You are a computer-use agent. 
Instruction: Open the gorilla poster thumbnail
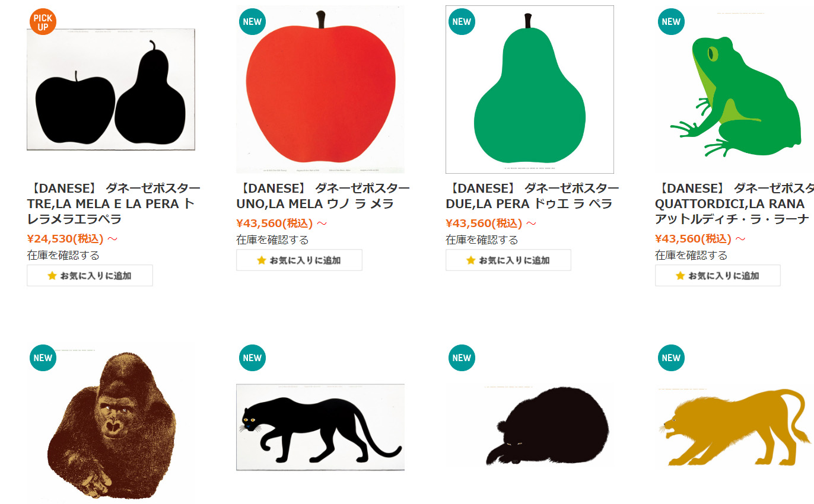(x=111, y=423)
